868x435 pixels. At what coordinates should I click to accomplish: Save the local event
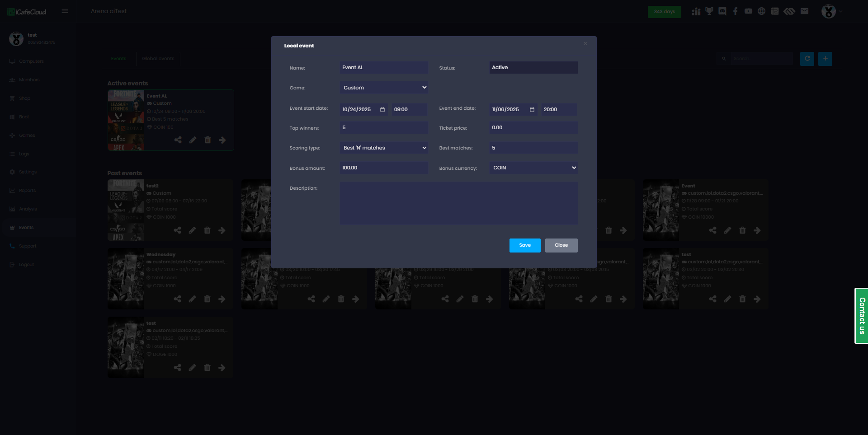tap(525, 245)
